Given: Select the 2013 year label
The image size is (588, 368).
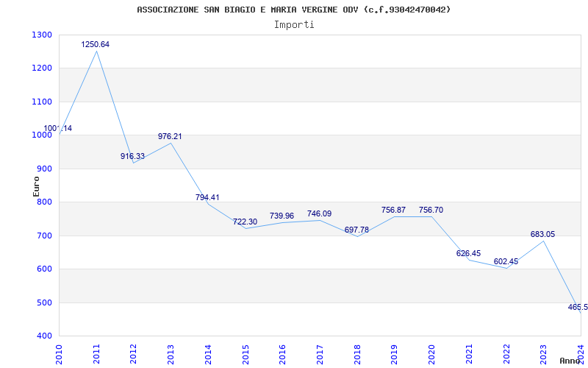Looking at the screenshot, I should [x=171, y=355].
